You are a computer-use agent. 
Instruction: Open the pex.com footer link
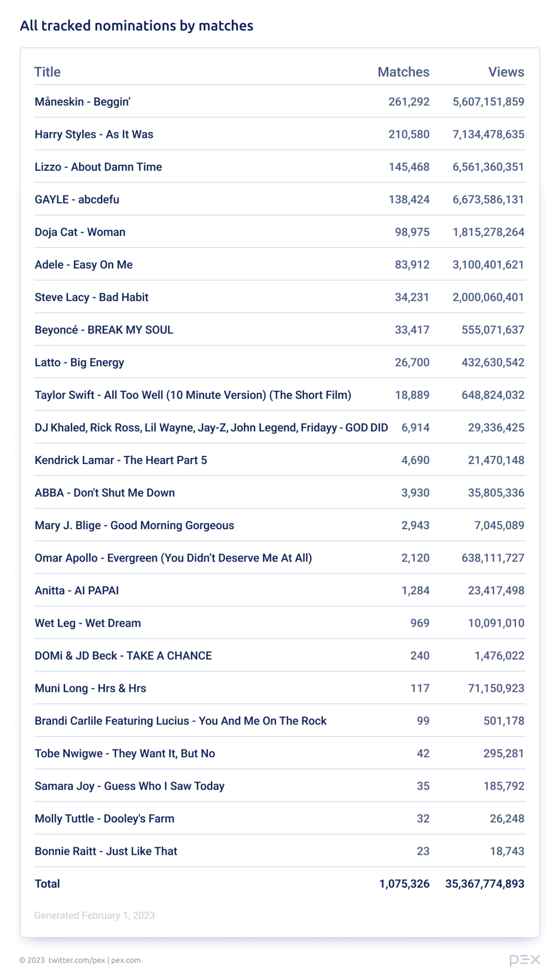tap(126, 960)
